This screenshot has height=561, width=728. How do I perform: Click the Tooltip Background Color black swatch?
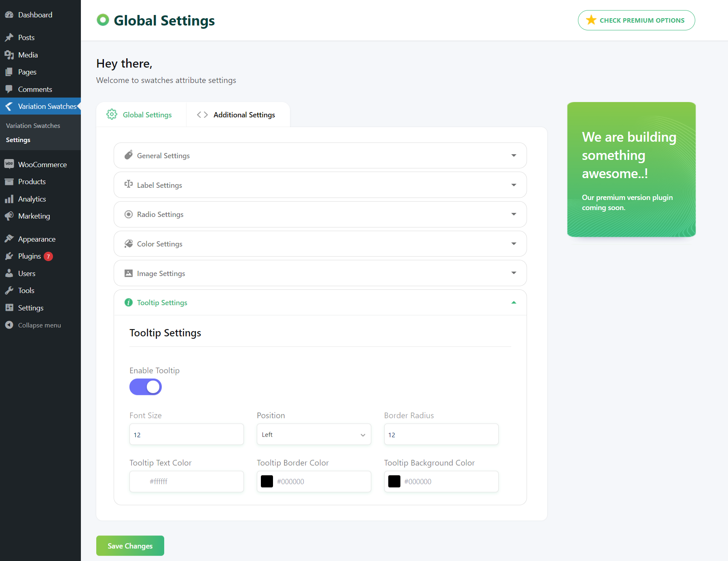(394, 481)
